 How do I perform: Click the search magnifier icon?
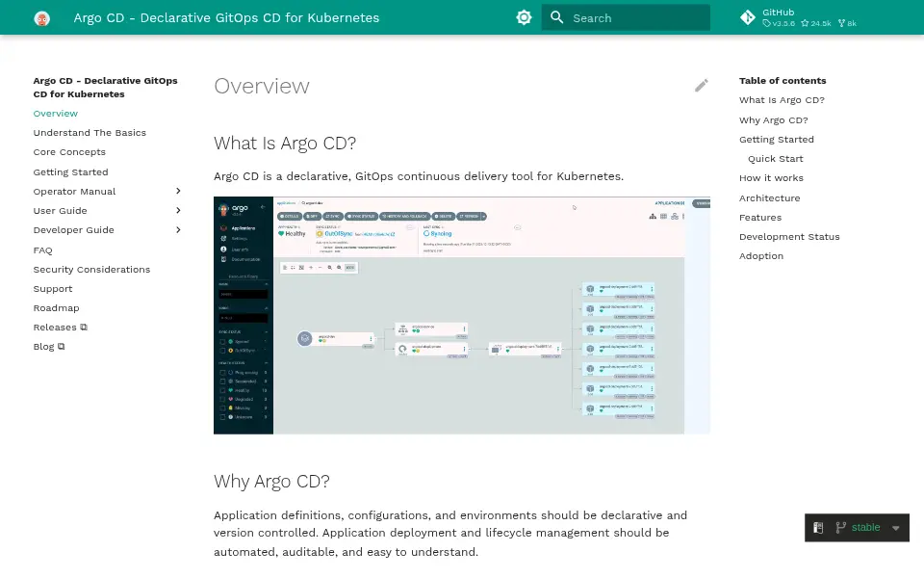557,17
